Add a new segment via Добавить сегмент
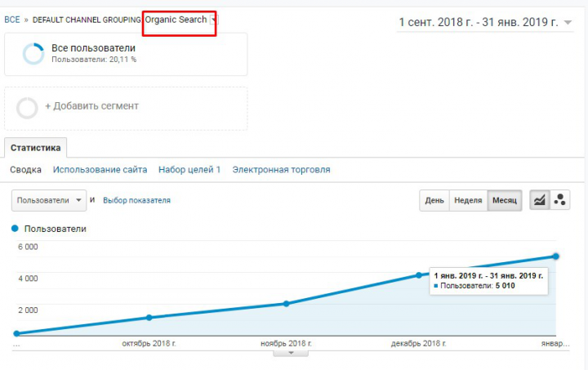 coord(126,109)
